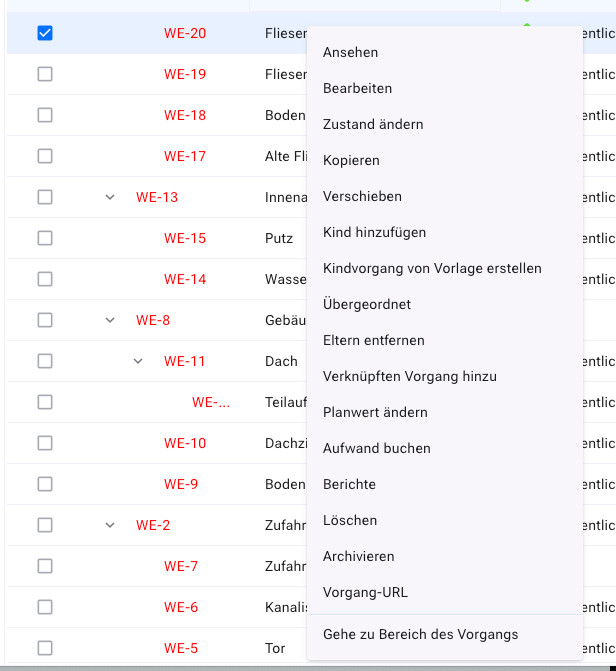This screenshot has width=616, height=671.
Task: Collapse the WE-8 tree node
Action: [110, 320]
